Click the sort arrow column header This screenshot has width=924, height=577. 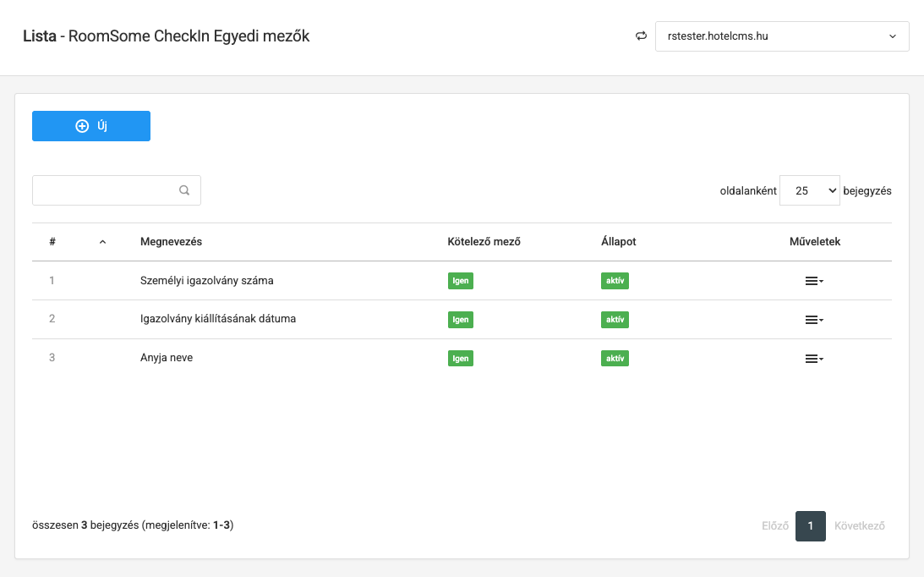(x=102, y=242)
